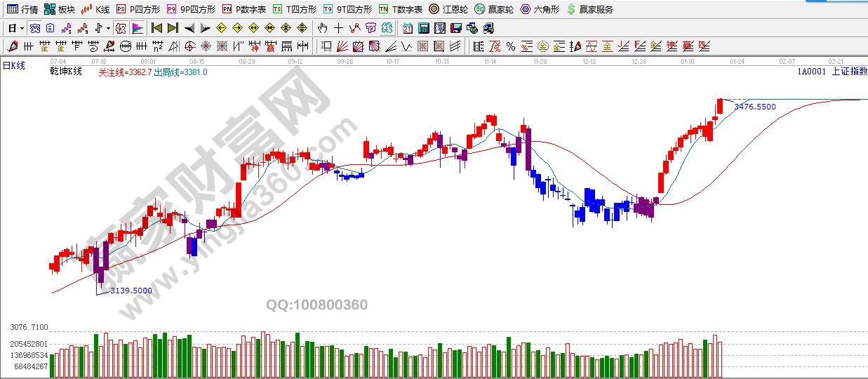The image size is (868, 379).
Task: Toggle the highlighted 乾坤 pattern icon
Action: [121, 28]
